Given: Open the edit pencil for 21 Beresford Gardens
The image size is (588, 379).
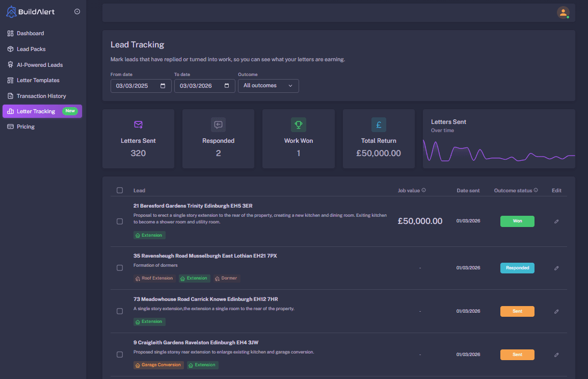Looking at the screenshot, I should click(x=556, y=221).
